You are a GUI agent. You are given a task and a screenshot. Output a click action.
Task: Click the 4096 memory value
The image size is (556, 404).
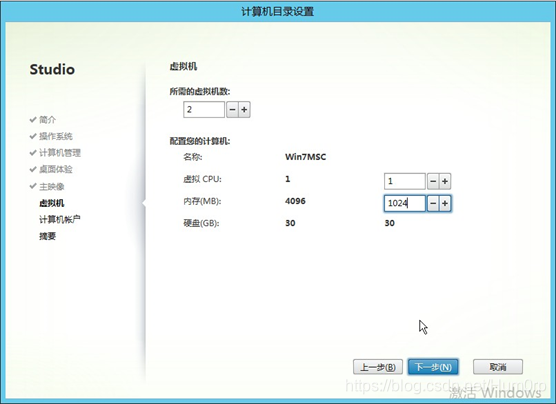[295, 201]
